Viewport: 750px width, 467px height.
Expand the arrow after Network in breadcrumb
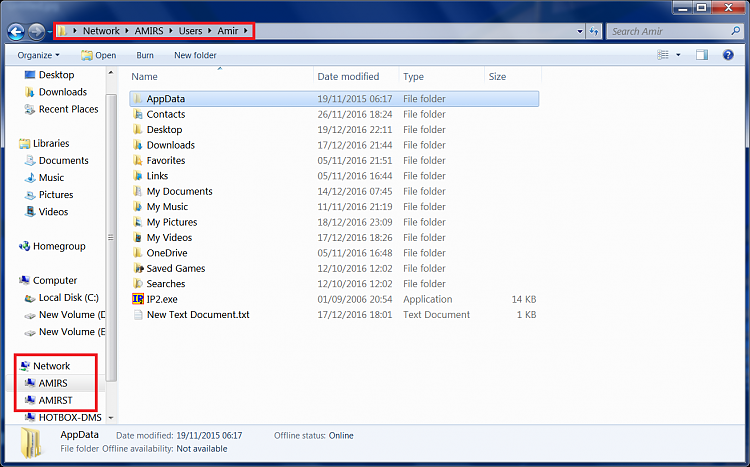click(x=127, y=31)
